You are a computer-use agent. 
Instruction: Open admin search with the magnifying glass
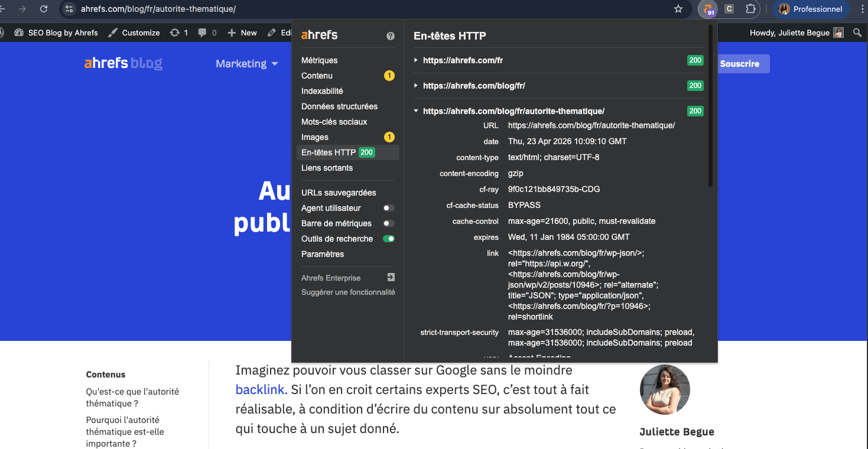coord(857,32)
